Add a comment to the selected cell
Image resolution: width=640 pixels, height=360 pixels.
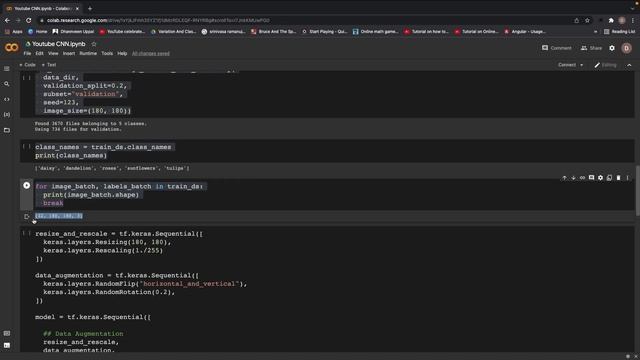coord(591,178)
